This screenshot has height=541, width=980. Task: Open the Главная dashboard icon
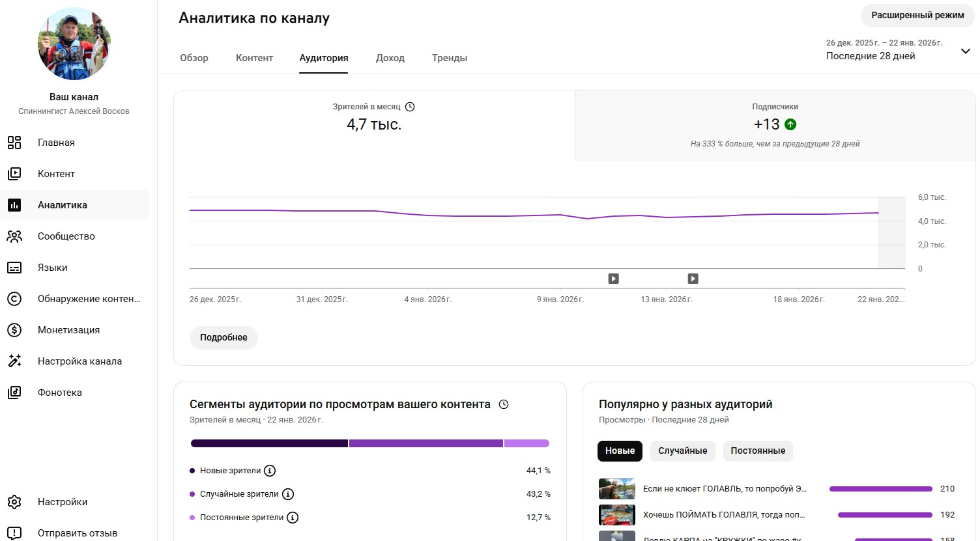coord(14,143)
